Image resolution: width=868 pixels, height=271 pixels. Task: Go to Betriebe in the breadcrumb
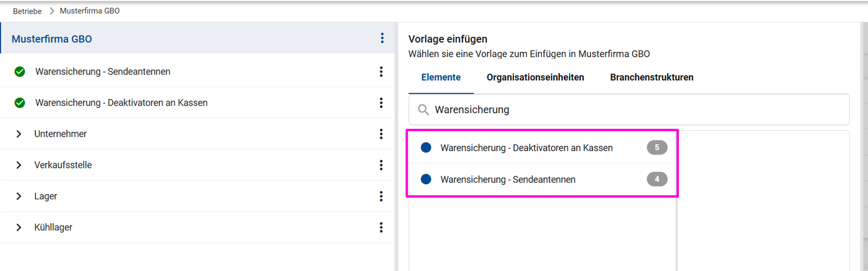[27, 11]
